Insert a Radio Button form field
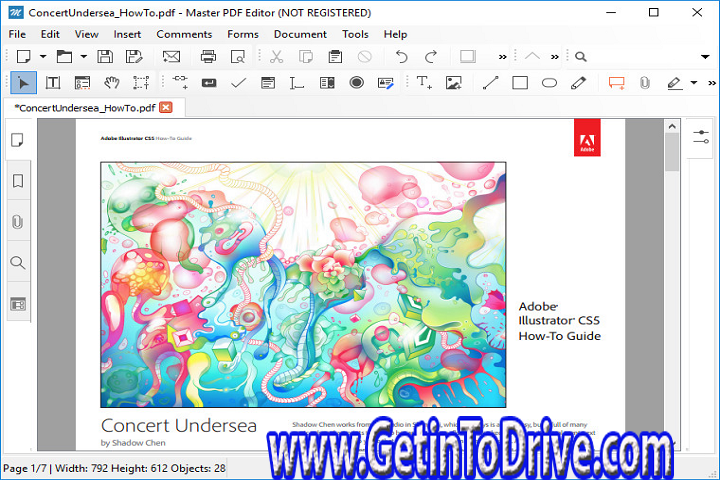 pyautogui.click(x=356, y=83)
